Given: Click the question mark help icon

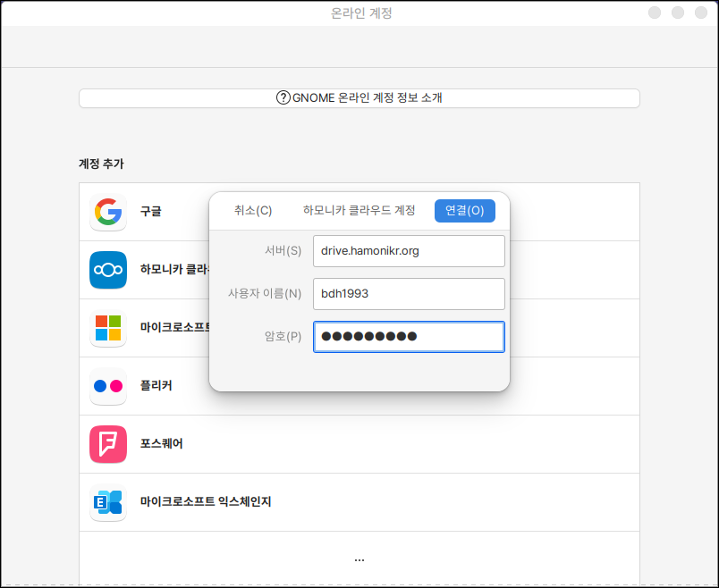Looking at the screenshot, I should tap(283, 98).
